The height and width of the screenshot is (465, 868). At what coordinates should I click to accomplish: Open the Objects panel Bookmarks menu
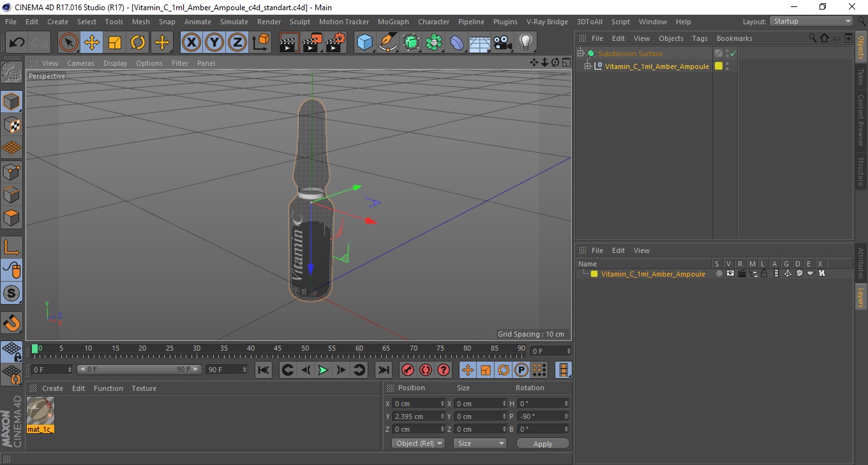[734, 38]
